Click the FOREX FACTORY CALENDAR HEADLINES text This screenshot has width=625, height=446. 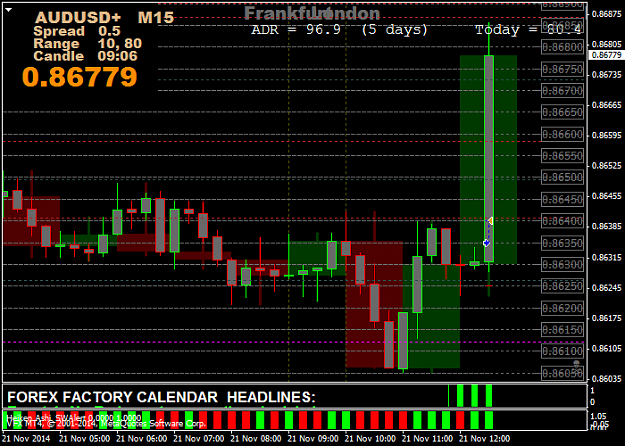pyautogui.click(x=161, y=397)
